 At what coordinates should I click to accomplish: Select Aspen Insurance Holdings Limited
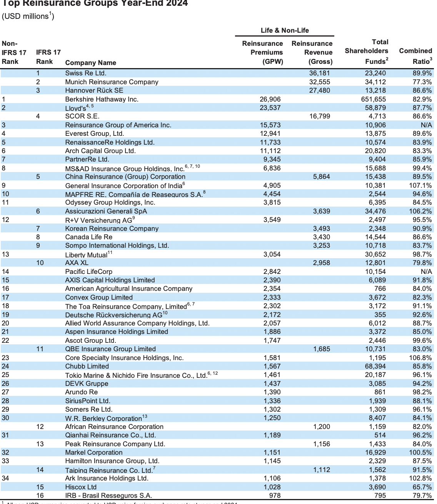tap(117, 332)
